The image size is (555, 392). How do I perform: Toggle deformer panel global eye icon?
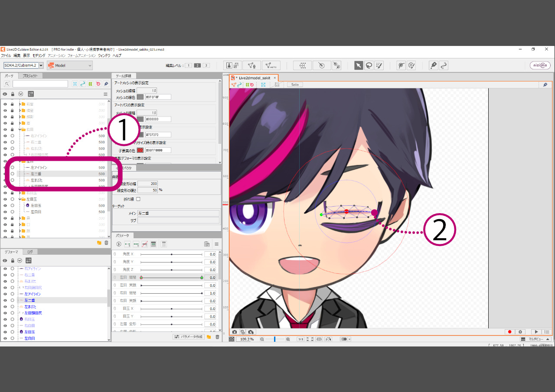tap(5, 260)
